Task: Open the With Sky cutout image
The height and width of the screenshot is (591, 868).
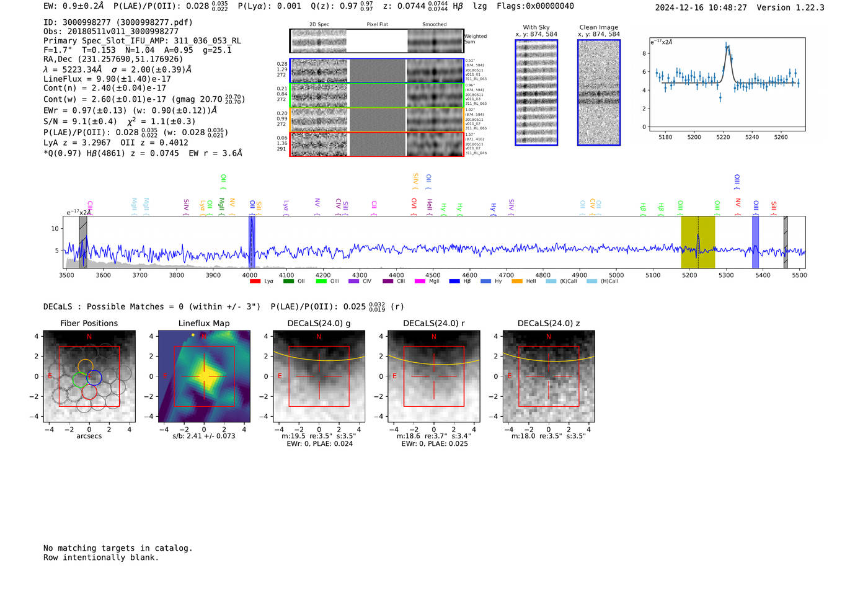Action: (x=536, y=92)
